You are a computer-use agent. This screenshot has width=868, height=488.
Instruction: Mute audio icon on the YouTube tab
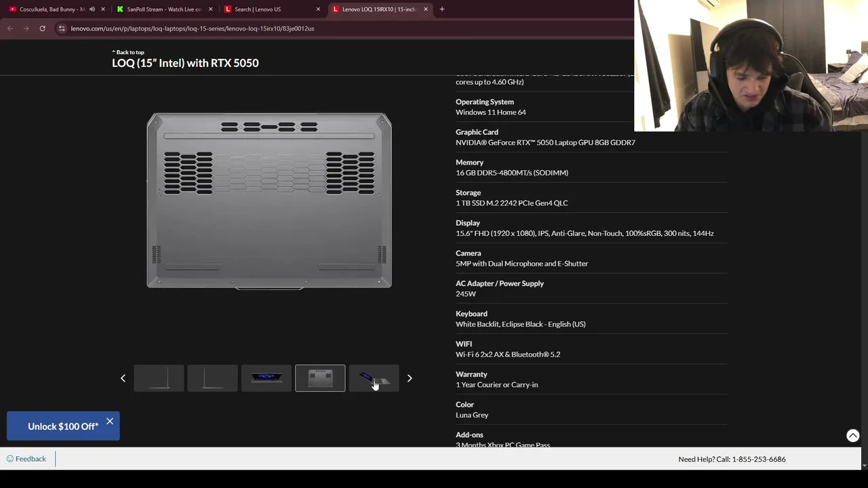click(x=92, y=9)
